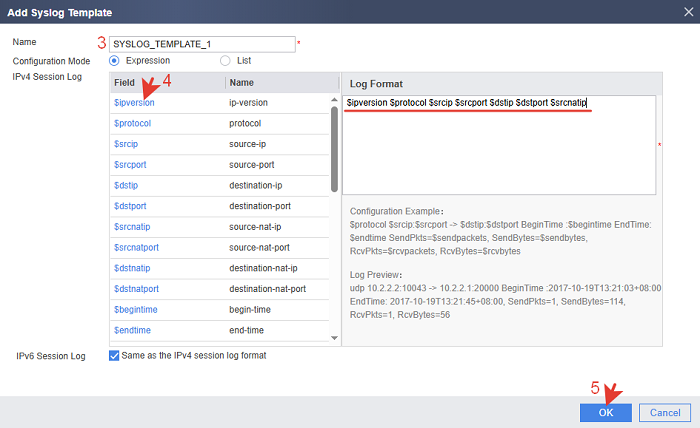Screen dimensions: 700x428
Task: Click the $dstip field link
Action: [125, 185]
